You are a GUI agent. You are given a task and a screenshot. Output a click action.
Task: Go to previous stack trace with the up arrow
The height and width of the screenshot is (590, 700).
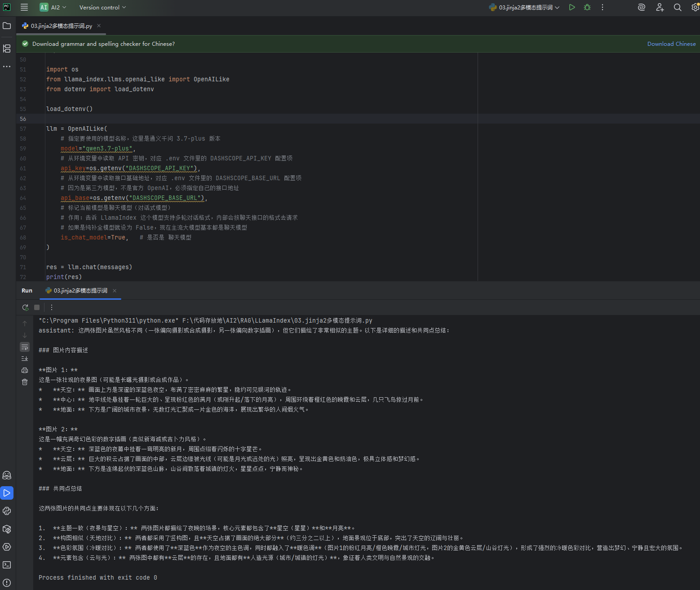[x=25, y=324]
